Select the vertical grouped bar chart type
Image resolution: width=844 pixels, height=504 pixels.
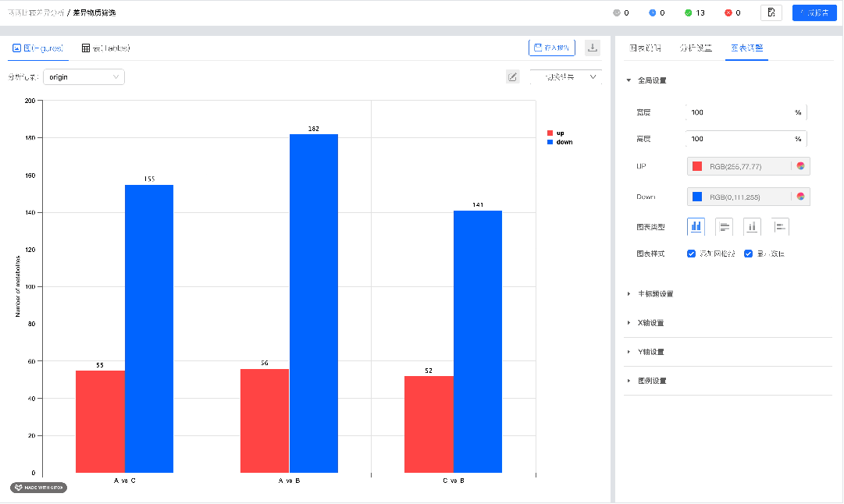coord(696,226)
